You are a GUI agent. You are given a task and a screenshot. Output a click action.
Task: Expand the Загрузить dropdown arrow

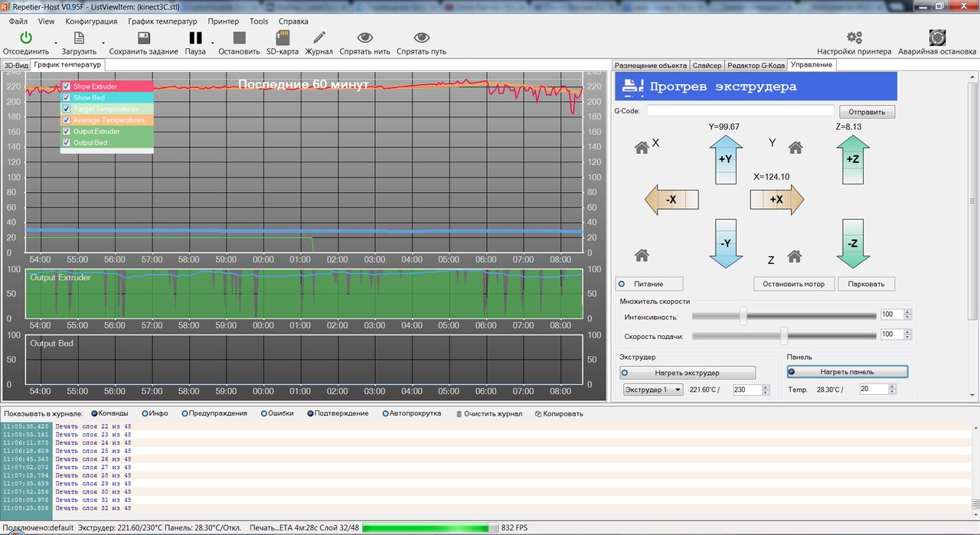103,43
